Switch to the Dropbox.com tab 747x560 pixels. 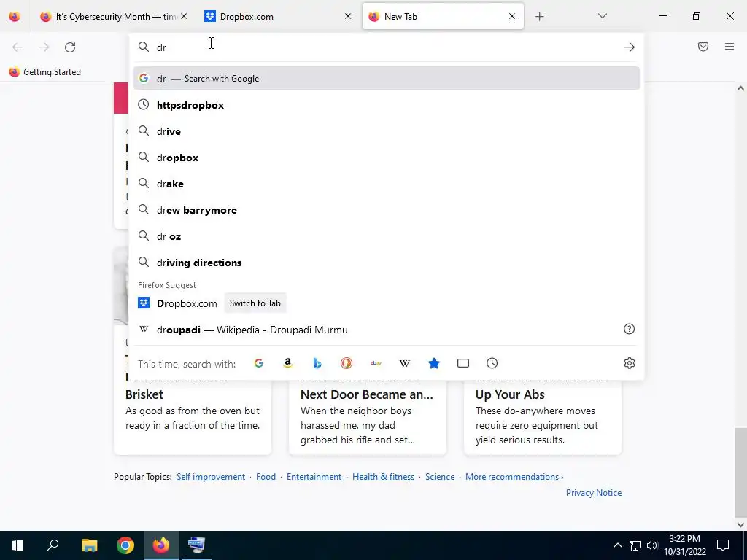click(279, 17)
